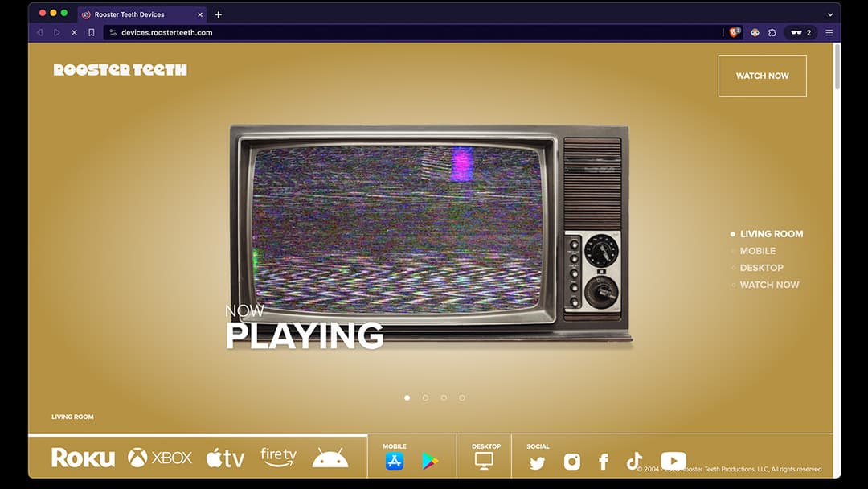Select the fourth carousel dot
The image size is (868, 489).
coord(461,397)
